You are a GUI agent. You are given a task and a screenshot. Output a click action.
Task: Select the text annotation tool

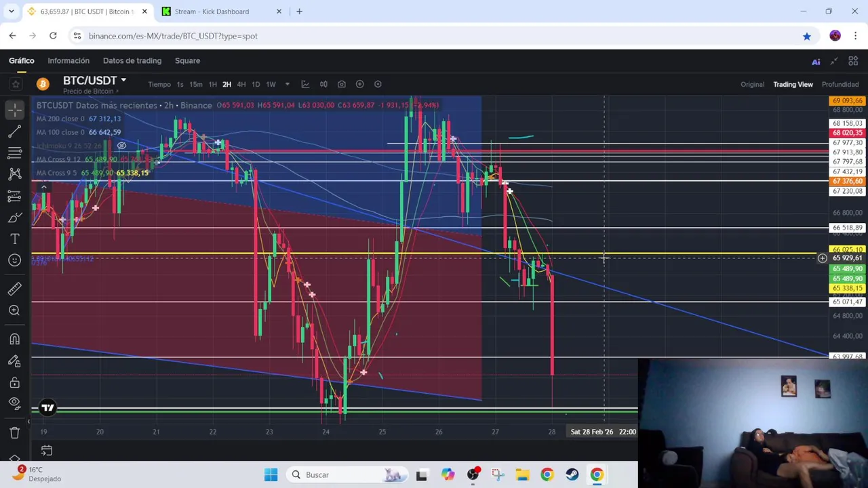[x=14, y=239]
